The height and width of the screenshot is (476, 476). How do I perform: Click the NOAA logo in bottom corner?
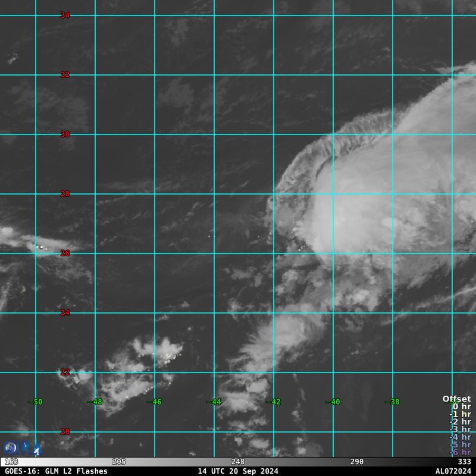click(24, 449)
